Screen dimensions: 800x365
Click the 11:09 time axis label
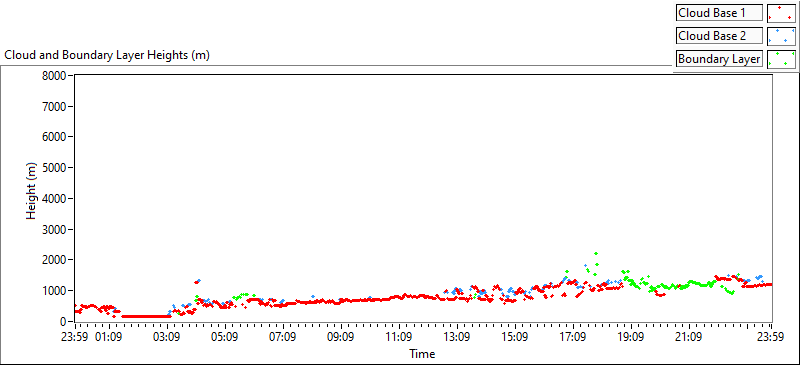pyautogui.click(x=399, y=337)
